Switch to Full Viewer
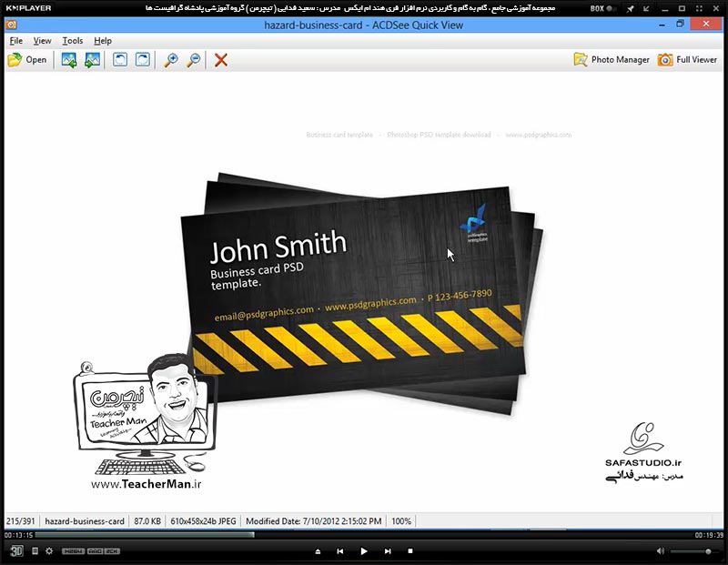This screenshot has height=565, width=728. 687,60
